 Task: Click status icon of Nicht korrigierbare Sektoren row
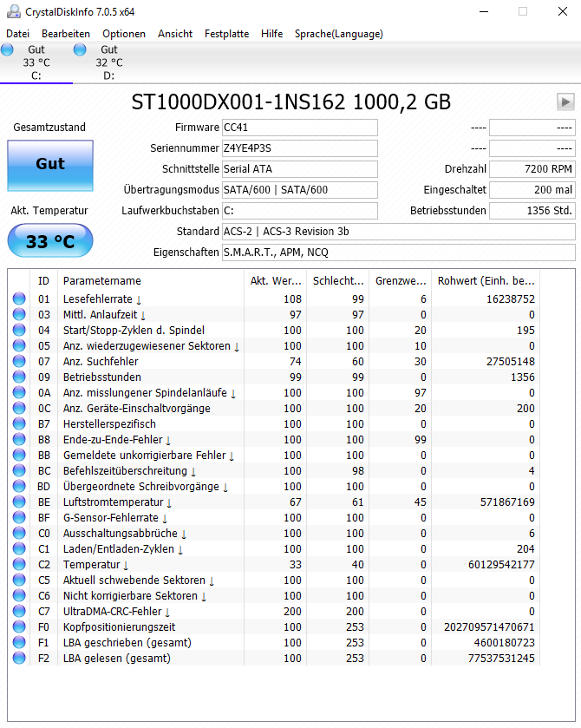click(19, 596)
